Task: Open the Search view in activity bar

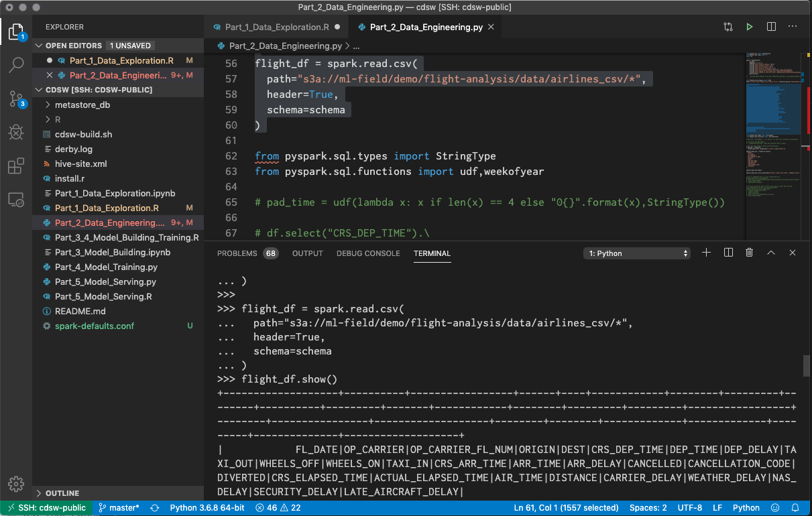Action: [16, 65]
